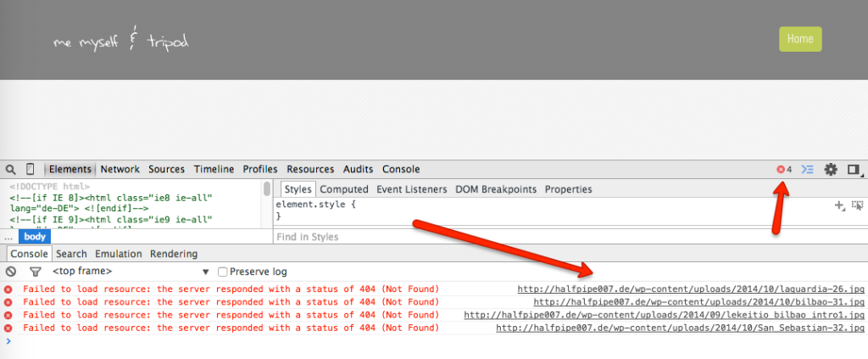The image size is (868, 359).
Task: Toggle the device mode phone icon
Action: point(31,170)
